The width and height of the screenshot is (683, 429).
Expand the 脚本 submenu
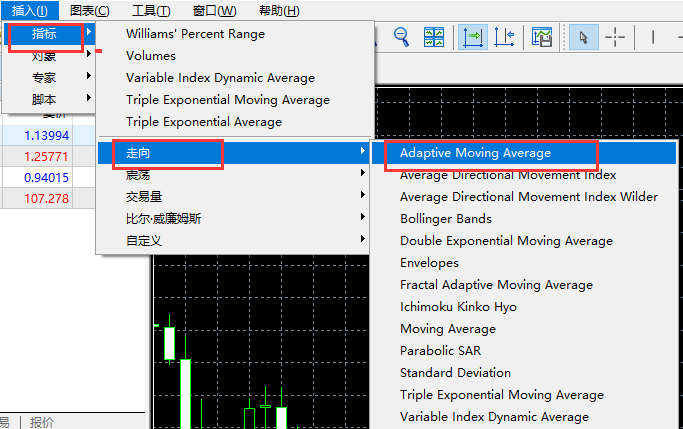pyautogui.click(x=50, y=99)
